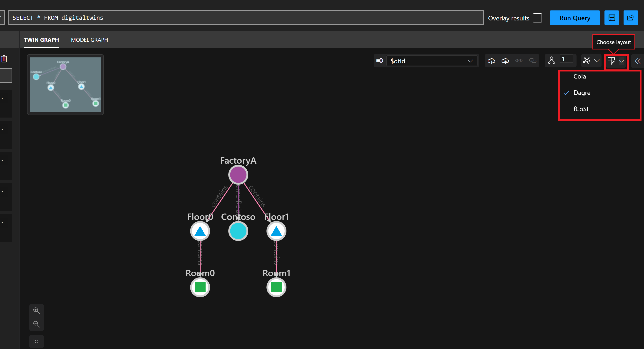The image size is (644, 349).
Task: Click the trash delete icon
Action: [4, 59]
